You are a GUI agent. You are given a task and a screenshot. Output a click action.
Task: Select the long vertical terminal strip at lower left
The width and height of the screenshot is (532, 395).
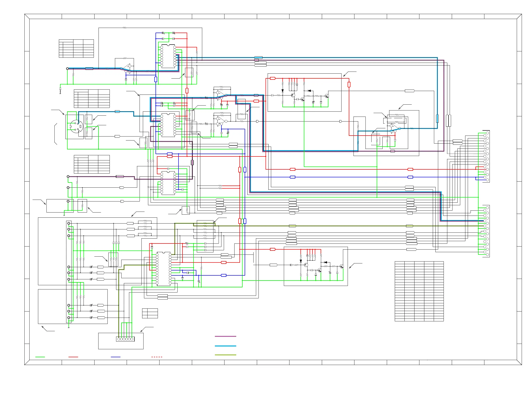pos(69,272)
